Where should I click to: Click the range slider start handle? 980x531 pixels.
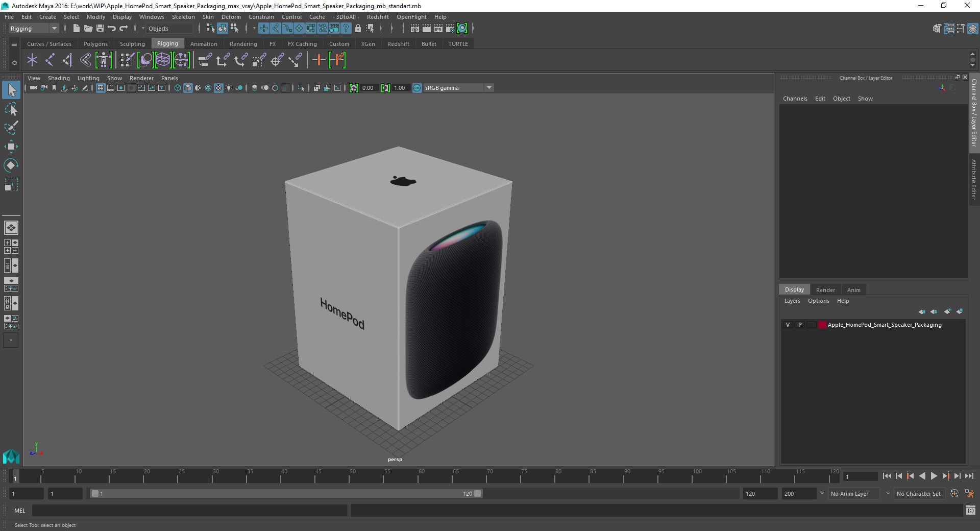click(x=95, y=494)
